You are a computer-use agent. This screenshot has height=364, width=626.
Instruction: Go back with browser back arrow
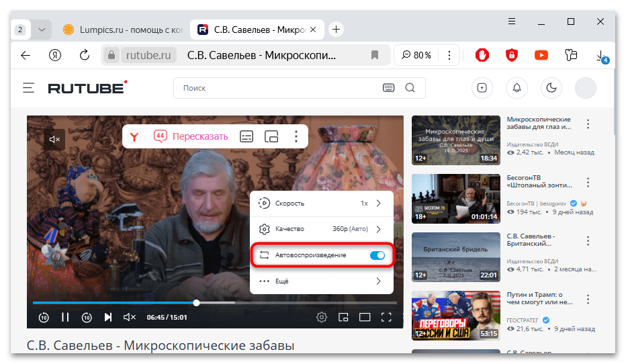[x=26, y=55]
